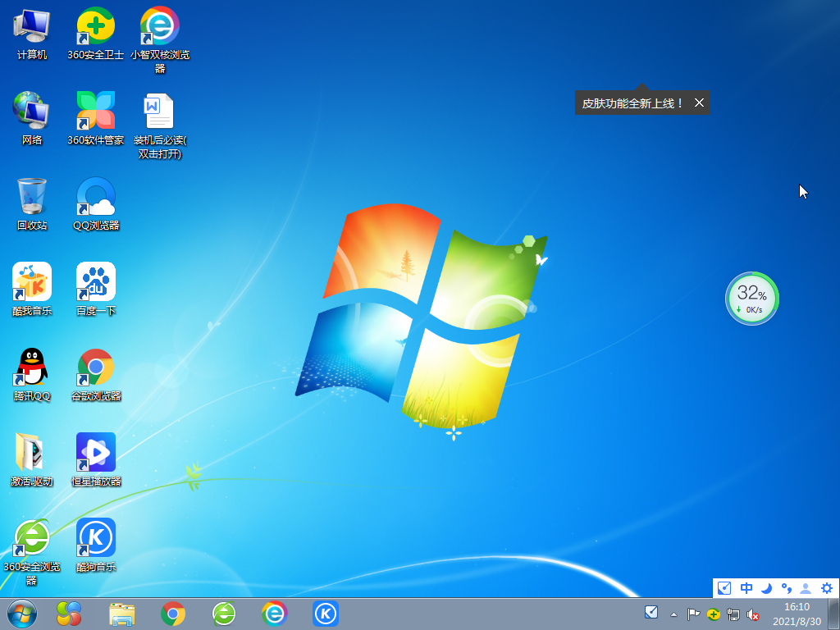
Task: Launch 360安全浏览器 from the desktop
Action: pyautogui.click(x=31, y=537)
